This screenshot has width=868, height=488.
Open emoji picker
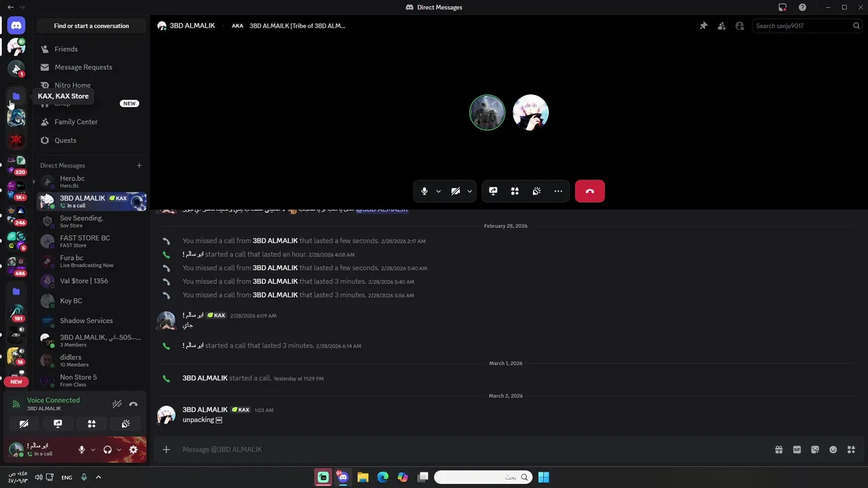point(833,449)
